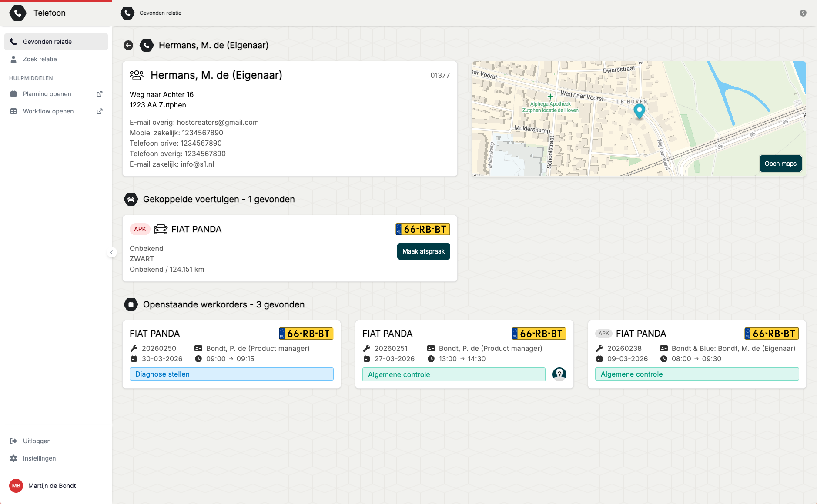Click Gevonden relatie breadcrumb text
The width and height of the screenshot is (817, 504).
click(x=161, y=13)
